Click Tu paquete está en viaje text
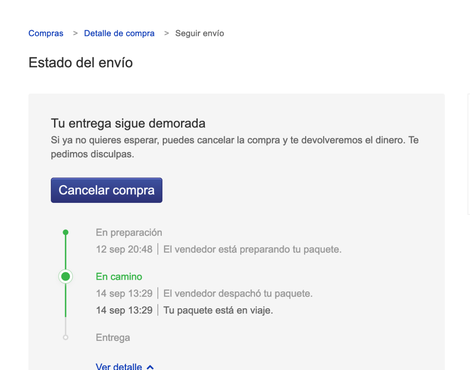 pos(218,310)
